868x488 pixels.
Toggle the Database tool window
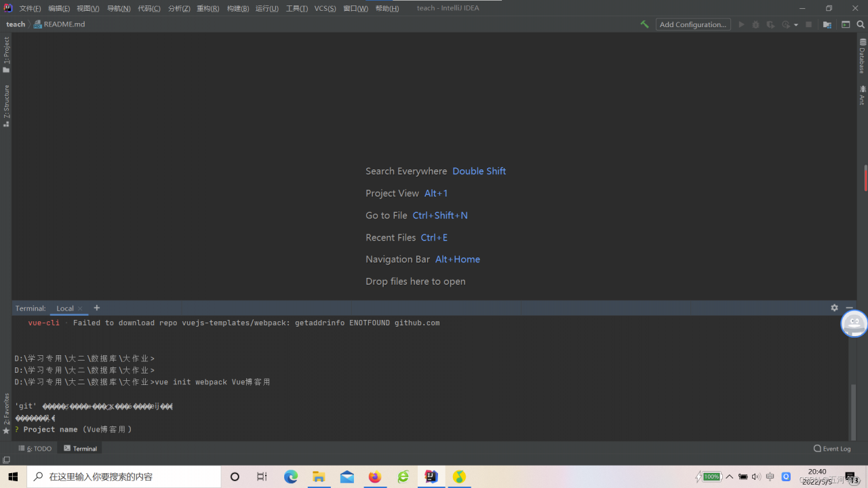click(862, 56)
